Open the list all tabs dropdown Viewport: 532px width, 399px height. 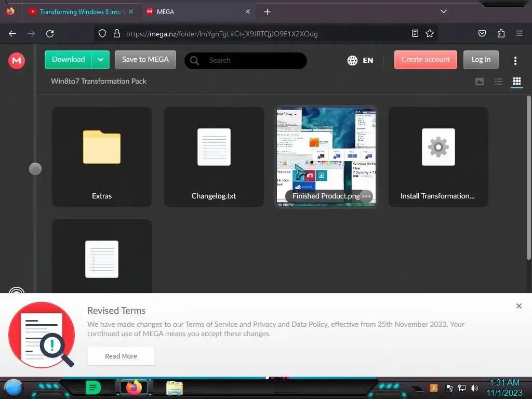[444, 11]
